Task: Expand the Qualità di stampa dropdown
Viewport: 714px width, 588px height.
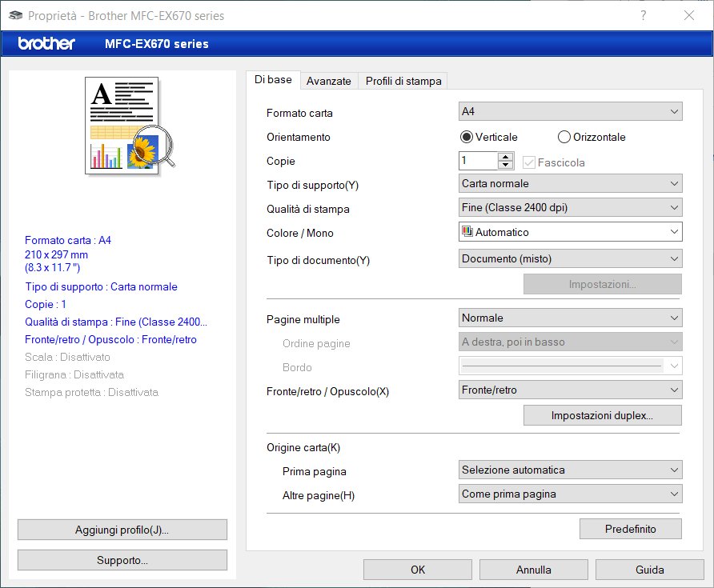Action: click(x=570, y=207)
